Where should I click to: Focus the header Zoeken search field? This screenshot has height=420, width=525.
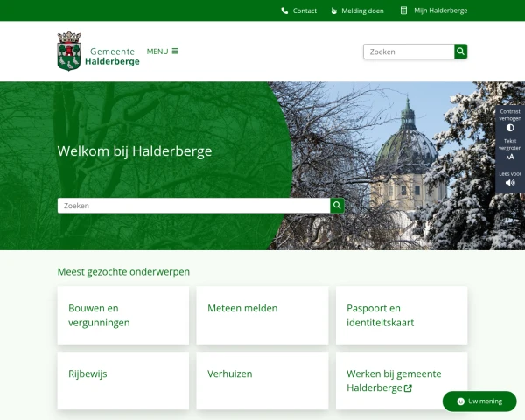pos(409,52)
